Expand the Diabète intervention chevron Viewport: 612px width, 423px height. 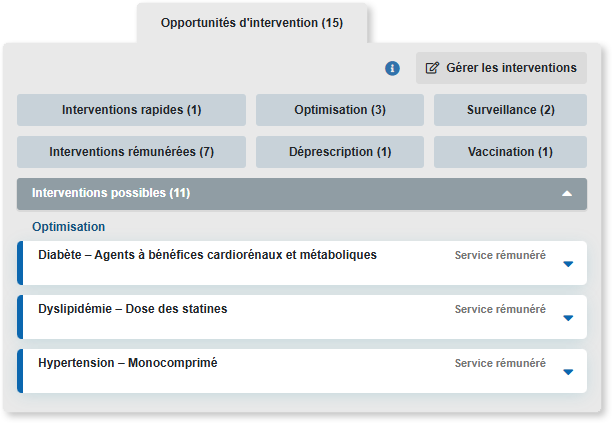pyautogui.click(x=568, y=264)
